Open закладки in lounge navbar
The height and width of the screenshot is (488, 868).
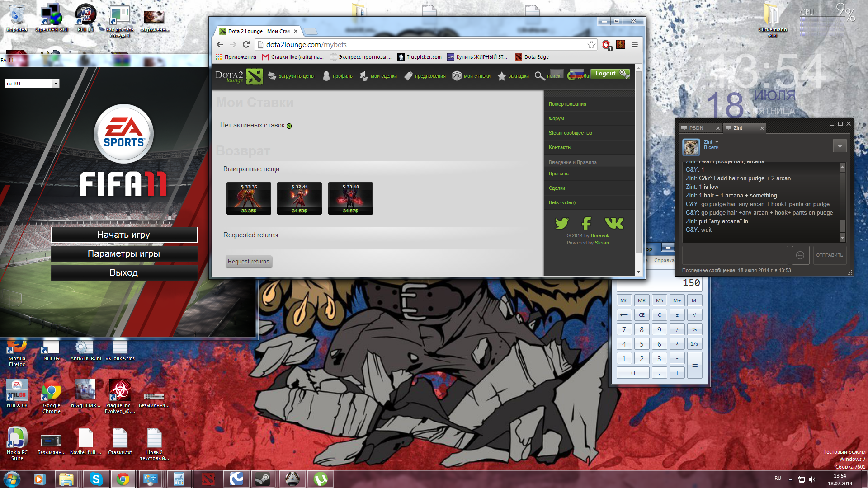513,76
